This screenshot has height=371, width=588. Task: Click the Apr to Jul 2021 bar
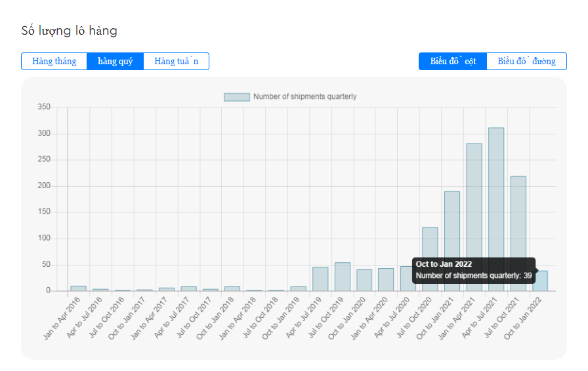pyautogui.click(x=496, y=209)
